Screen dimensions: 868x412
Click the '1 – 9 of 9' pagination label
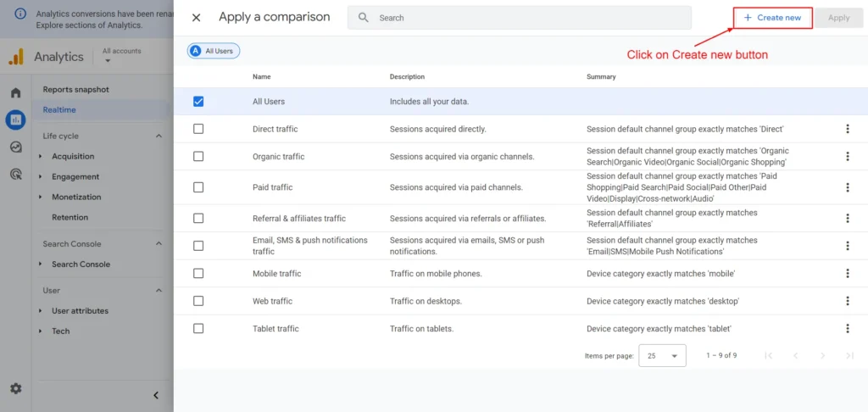coord(721,355)
